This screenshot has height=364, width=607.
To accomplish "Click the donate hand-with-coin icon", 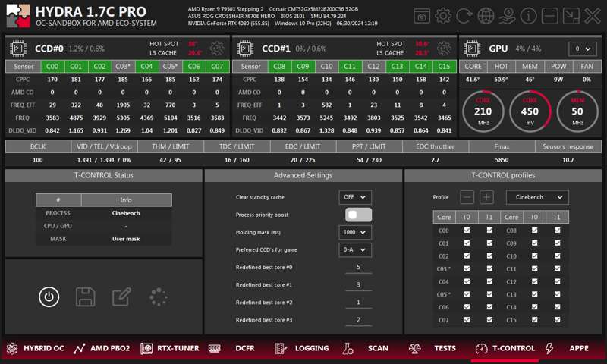I will pyautogui.click(x=507, y=16).
